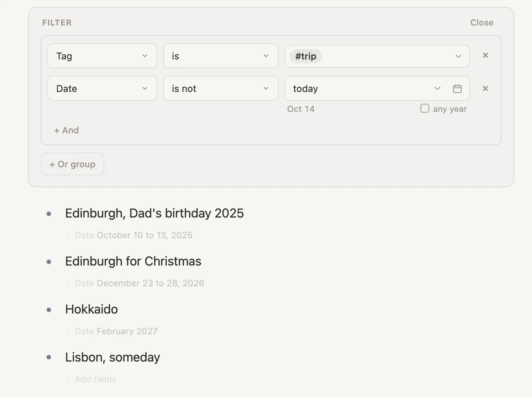Viewport: 532px width, 397px height.
Task: Open the Date field dropdown
Action: tap(102, 88)
